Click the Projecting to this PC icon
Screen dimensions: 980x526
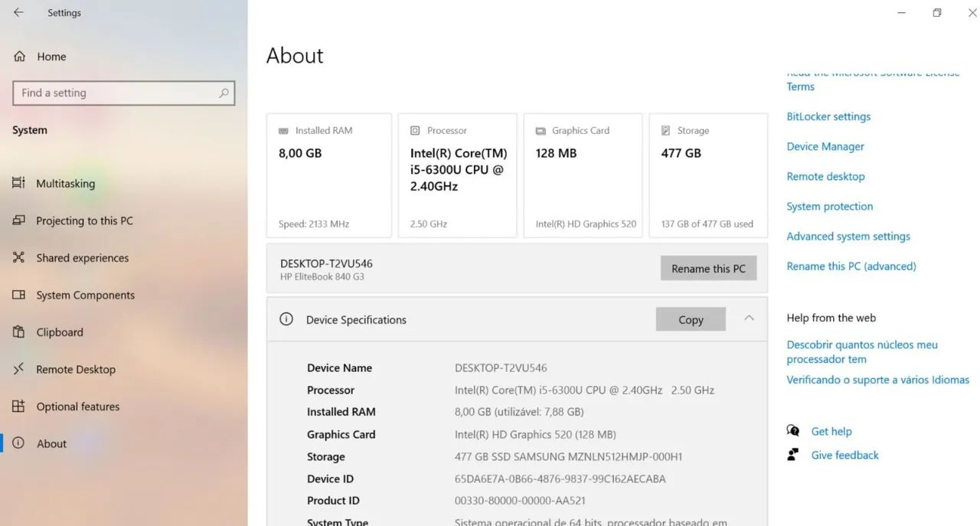[x=19, y=221]
